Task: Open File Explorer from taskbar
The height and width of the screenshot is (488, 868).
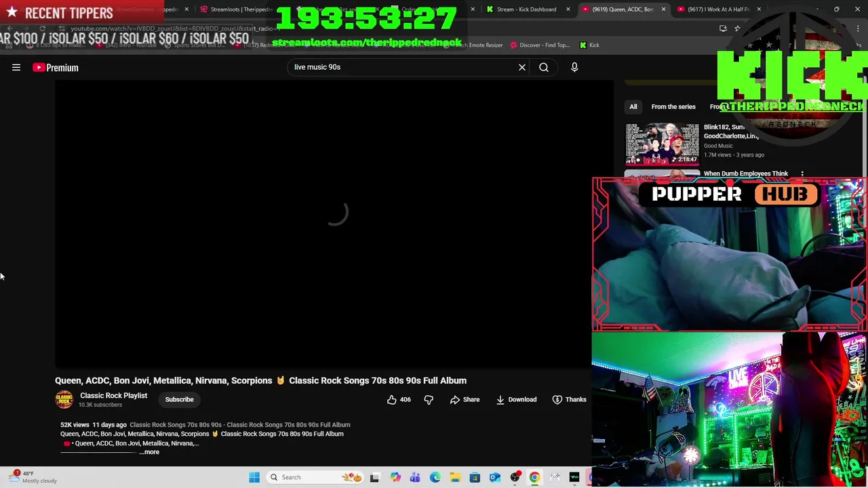Action: (455, 477)
